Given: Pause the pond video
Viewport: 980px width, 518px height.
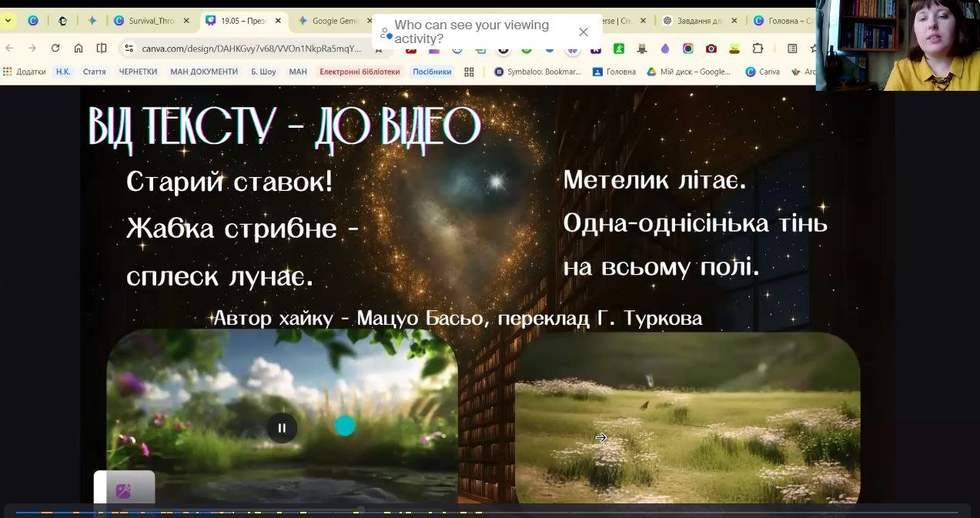Looking at the screenshot, I should click(x=282, y=428).
